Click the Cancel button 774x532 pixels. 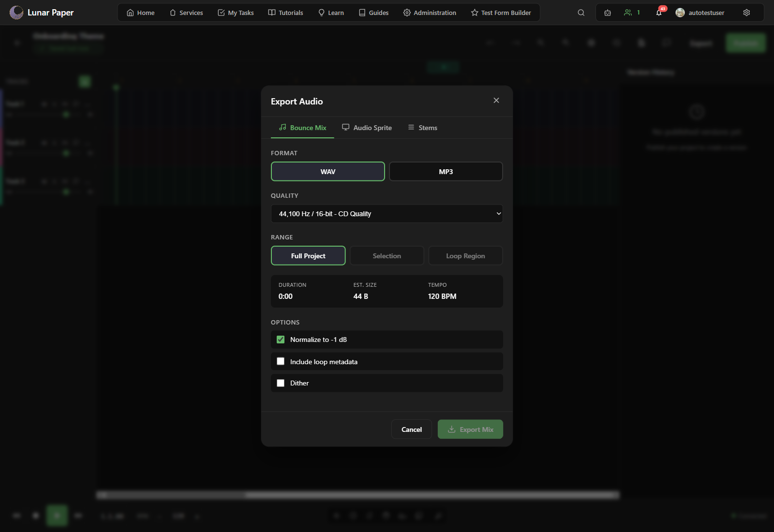click(412, 429)
